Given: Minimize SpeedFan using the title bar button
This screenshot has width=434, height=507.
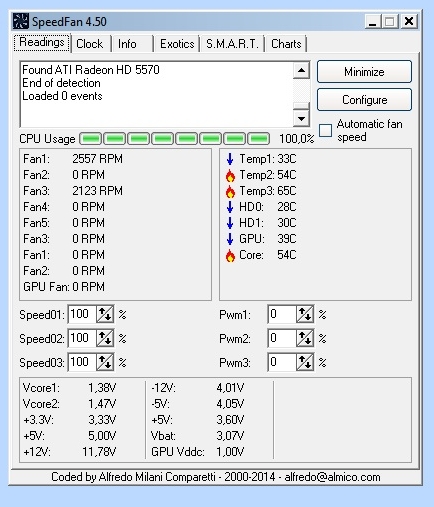Looking at the screenshot, I should [x=373, y=22].
